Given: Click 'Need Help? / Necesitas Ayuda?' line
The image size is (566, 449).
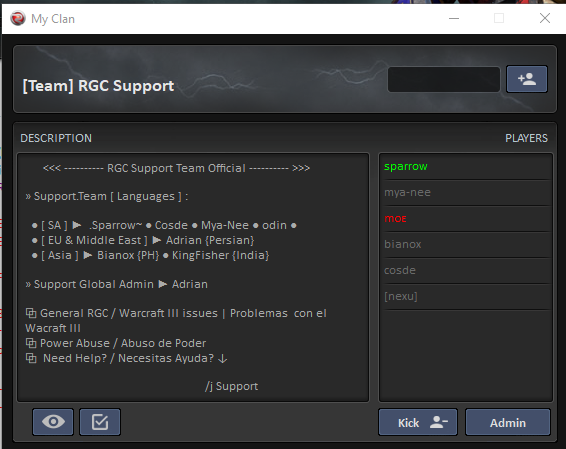Looking at the screenshot, I should [126, 358].
